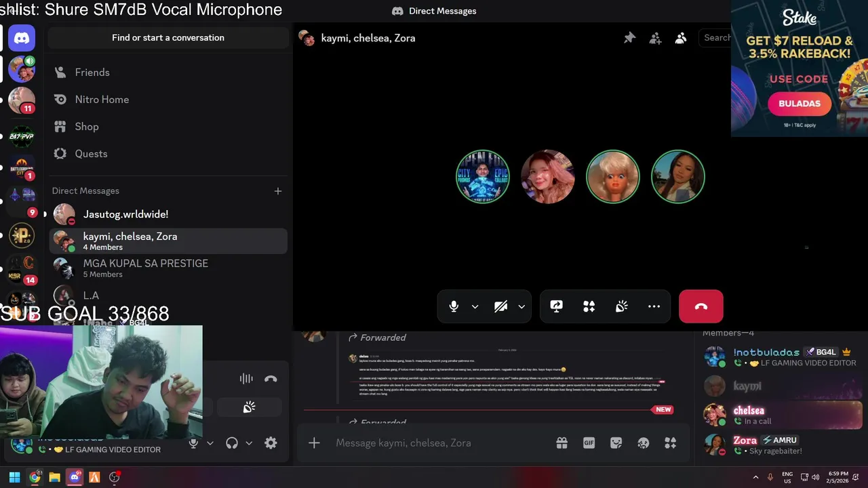
Task: Select !notbuladas in member list
Action: tap(784, 357)
